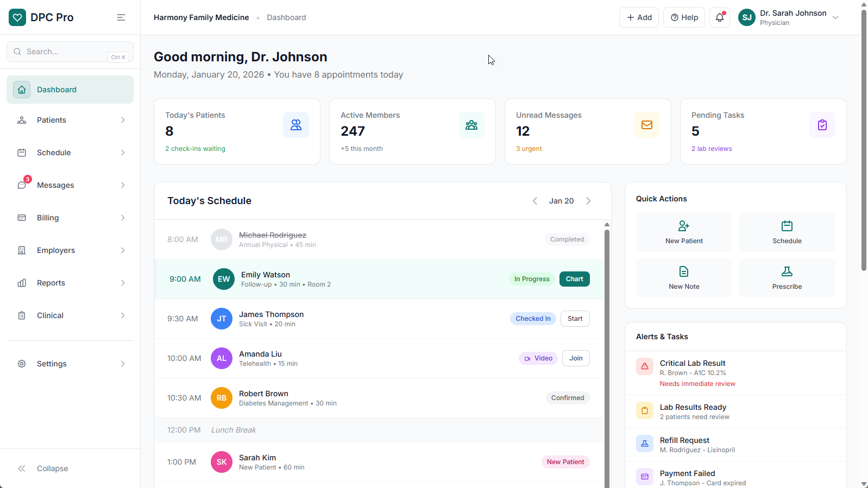
Task: Click Harmony Family Medicine breadcrumb
Action: click(201, 17)
